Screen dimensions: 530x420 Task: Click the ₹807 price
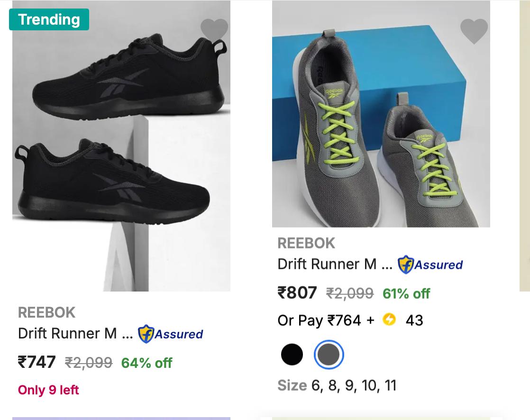pyautogui.click(x=297, y=292)
